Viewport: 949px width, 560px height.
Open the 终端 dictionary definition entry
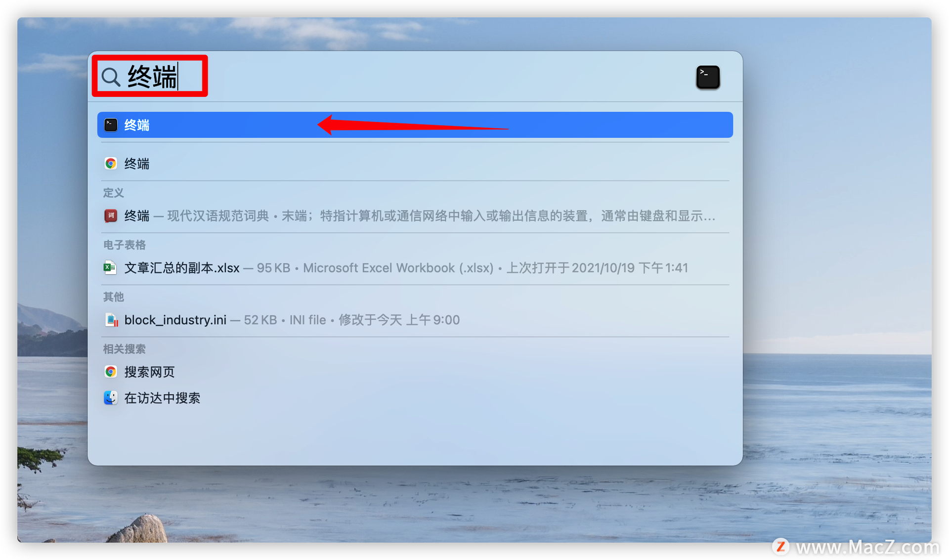click(x=415, y=216)
